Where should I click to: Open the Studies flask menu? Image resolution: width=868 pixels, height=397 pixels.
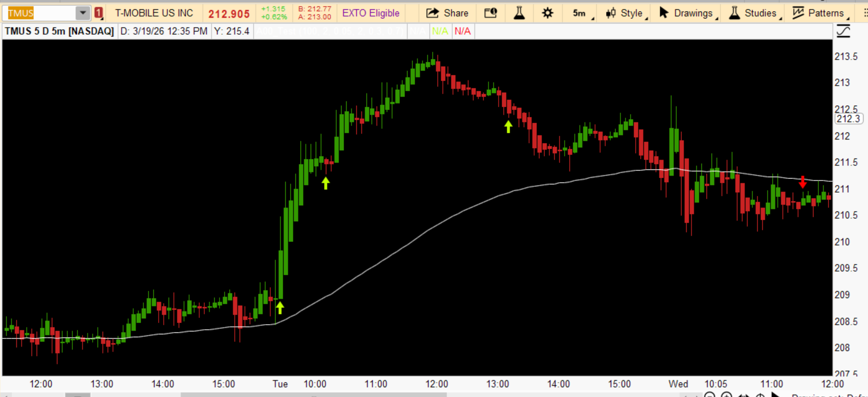pos(755,13)
